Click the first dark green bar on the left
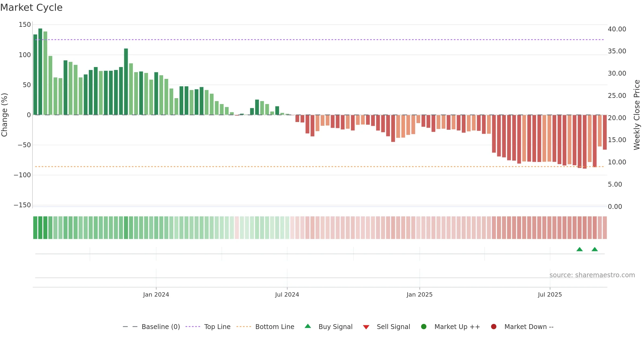 click(35, 75)
